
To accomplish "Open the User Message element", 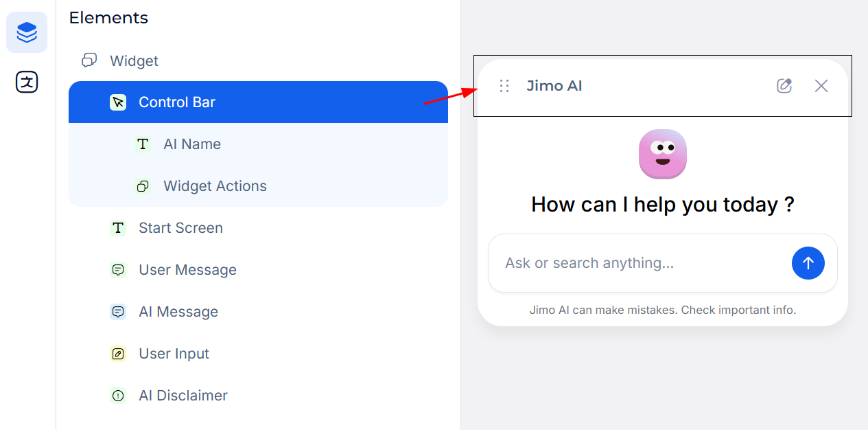I will coord(187,270).
